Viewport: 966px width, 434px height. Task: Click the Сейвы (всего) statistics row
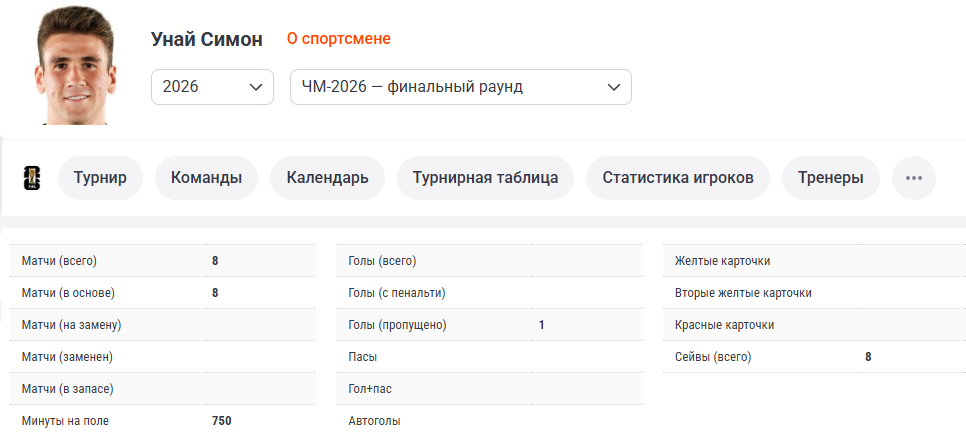point(814,357)
